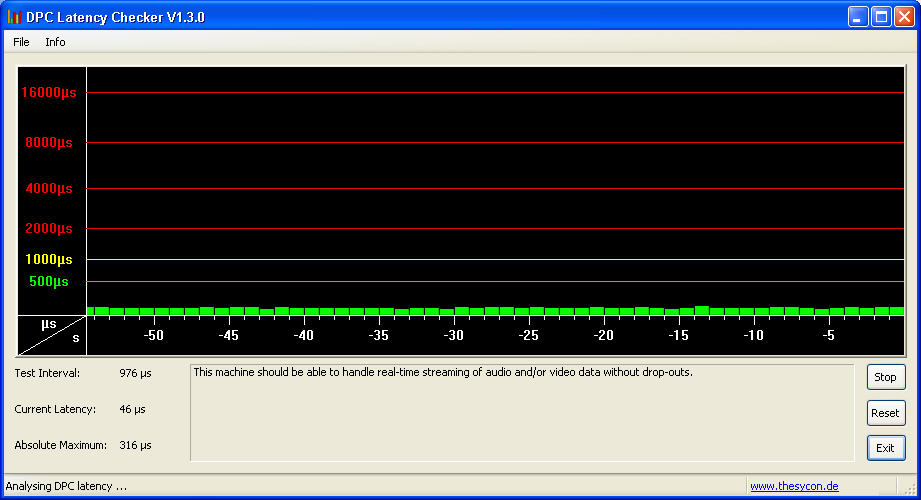Close the window with the red X

point(904,17)
